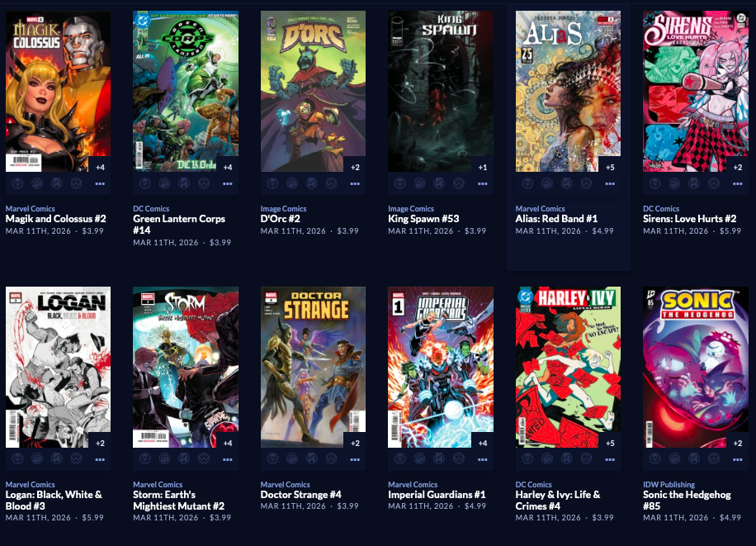Mark Alias: Red Band #1 as read
Image resolution: width=756 pixels, height=546 pixels.
[566, 183]
